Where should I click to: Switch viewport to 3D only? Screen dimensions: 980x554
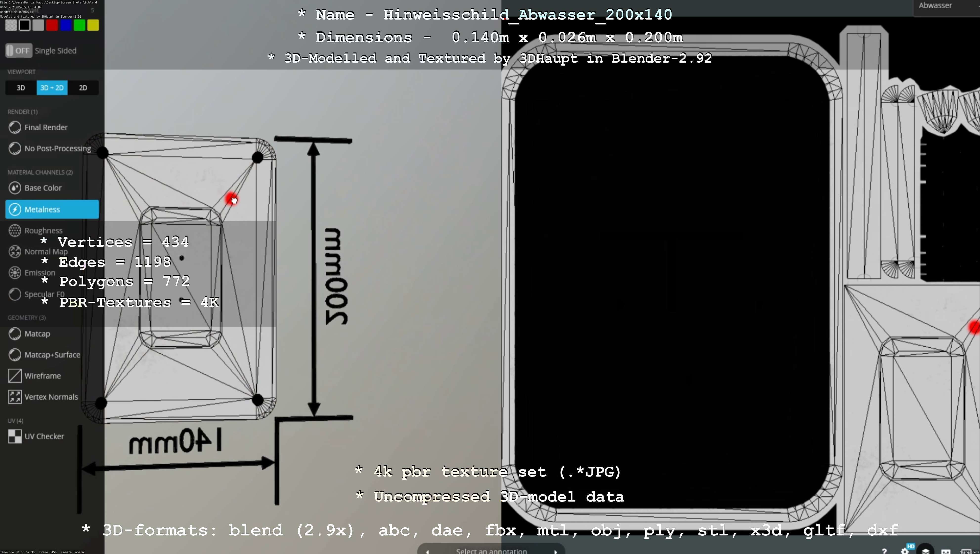pyautogui.click(x=21, y=88)
